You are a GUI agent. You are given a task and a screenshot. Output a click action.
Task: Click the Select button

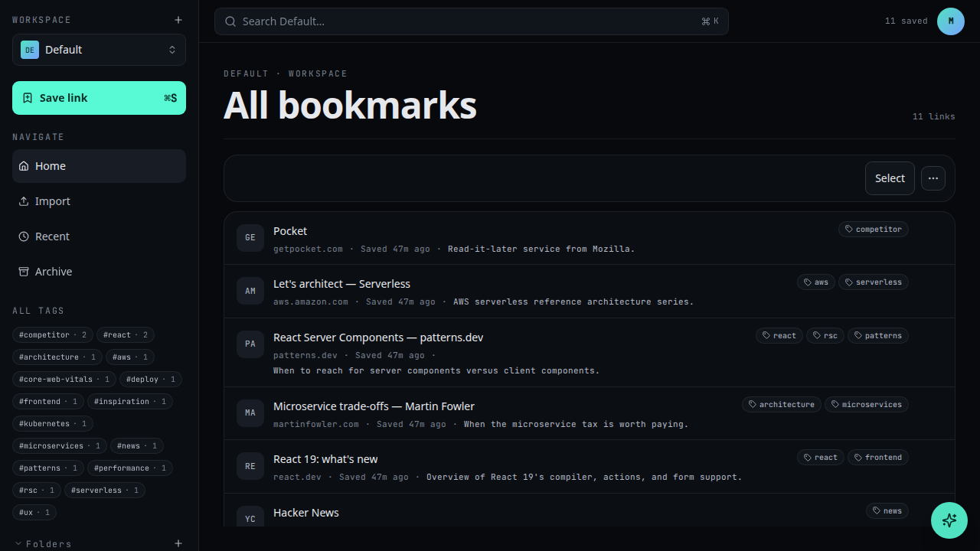tap(890, 178)
